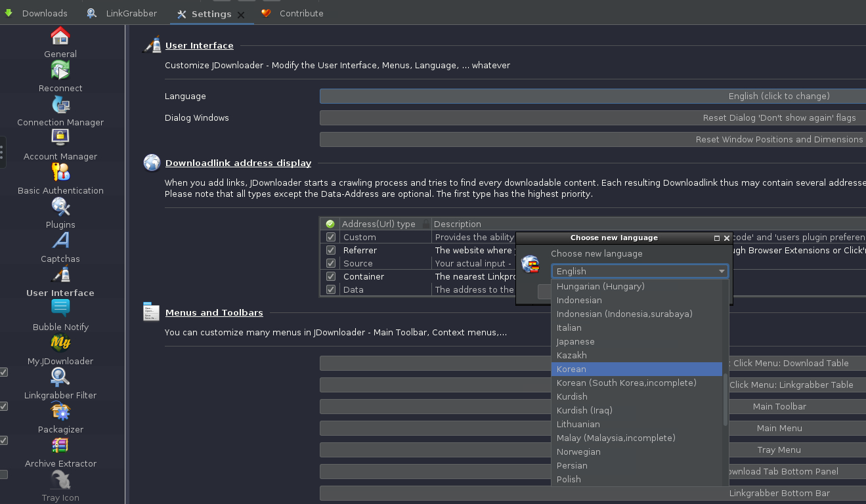Click Reset Window Positions and Dimensions
Viewport: 866px width, 504px height.
coord(593,139)
